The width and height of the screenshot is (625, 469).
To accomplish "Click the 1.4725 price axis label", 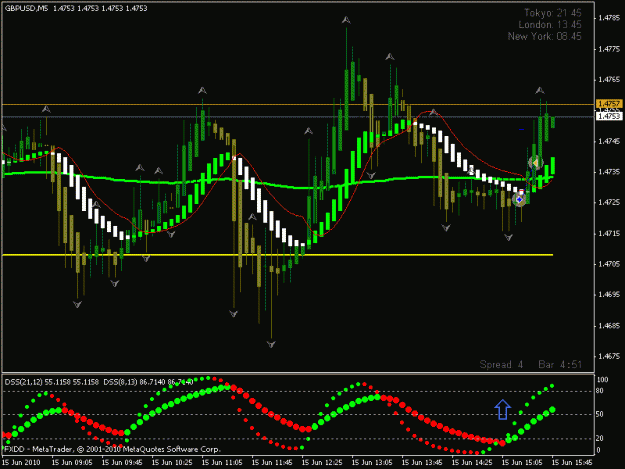I will 609,202.
